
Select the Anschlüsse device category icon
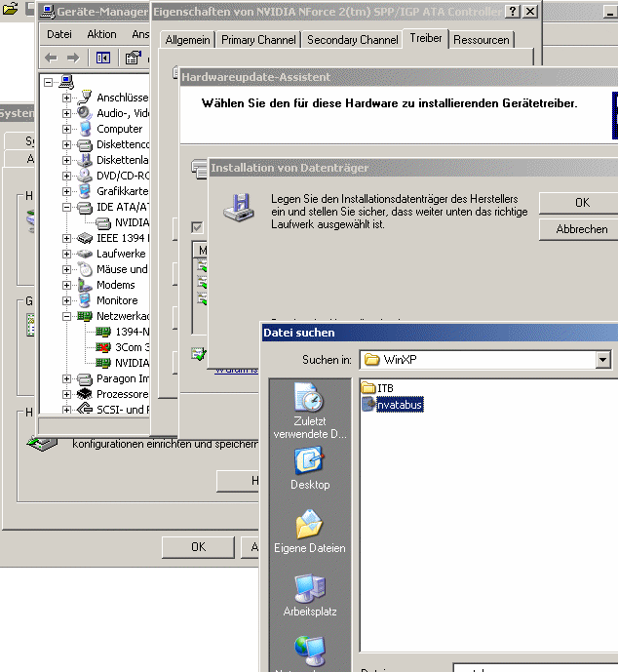pyautogui.click(x=85, y=98)
